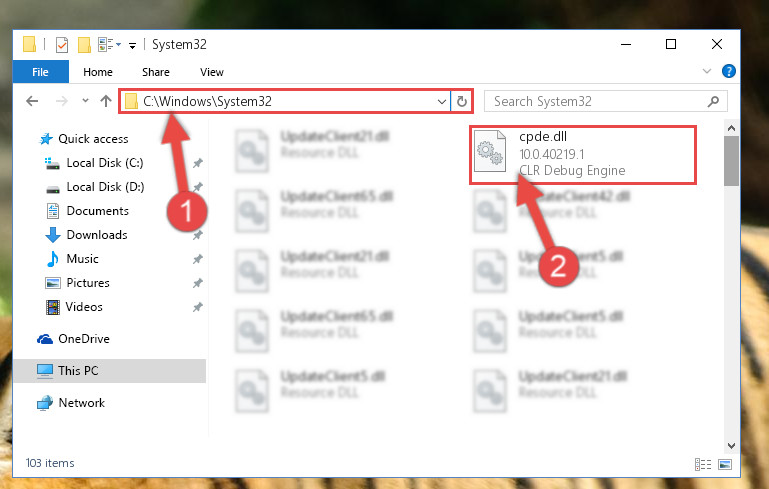Open the recent locations dropdown arrow
This screenshot has width=769, height=489.
pyautogui.click(x=85, y=101)
